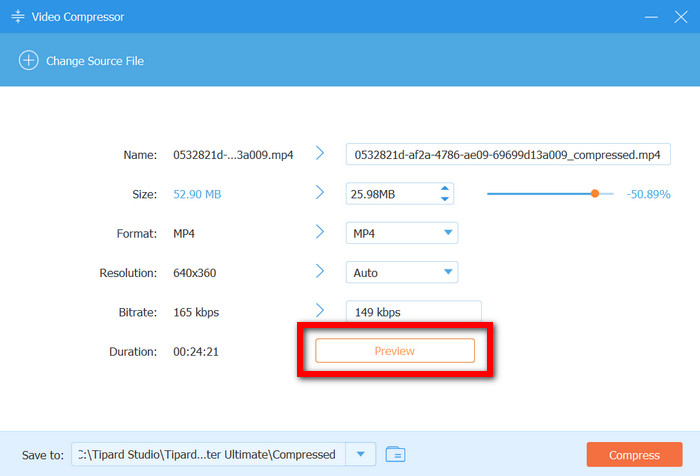Click the Change Source File label
This screenshot has width=700, height=476.
coord(95,61)
